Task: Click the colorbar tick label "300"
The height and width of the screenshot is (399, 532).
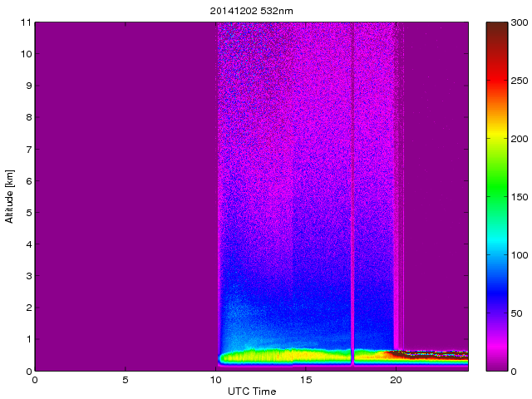Action: click(520, 22)
